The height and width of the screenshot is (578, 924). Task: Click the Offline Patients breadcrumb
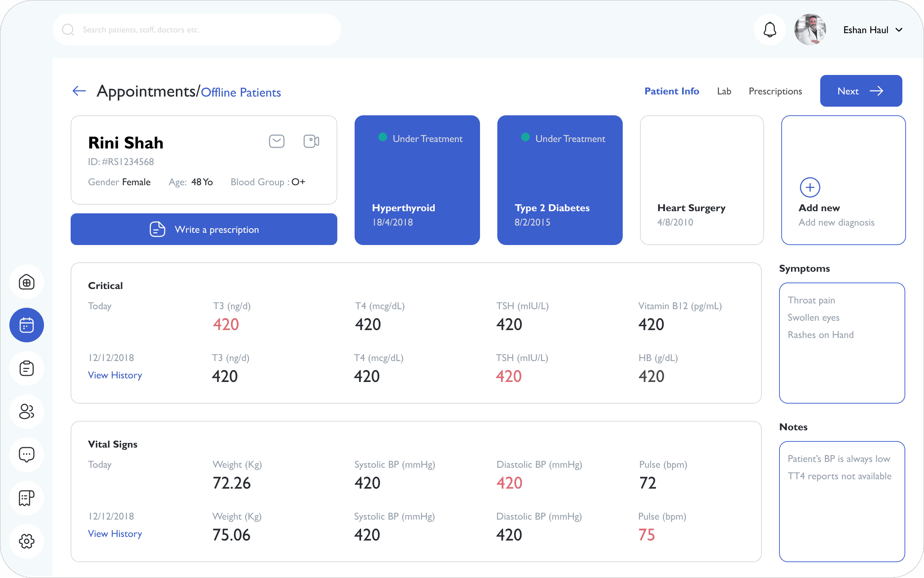pyautogui.click(x=241, y=93)
